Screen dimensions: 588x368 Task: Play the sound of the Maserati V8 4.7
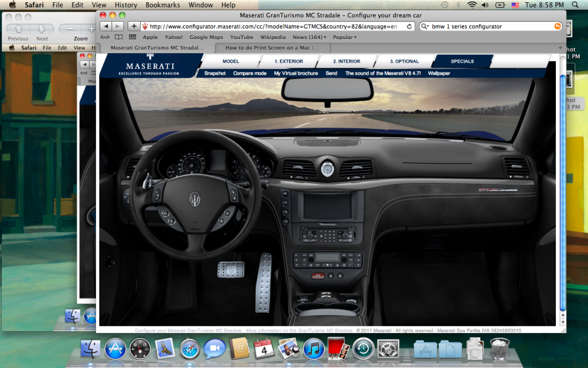pos(383,73)
